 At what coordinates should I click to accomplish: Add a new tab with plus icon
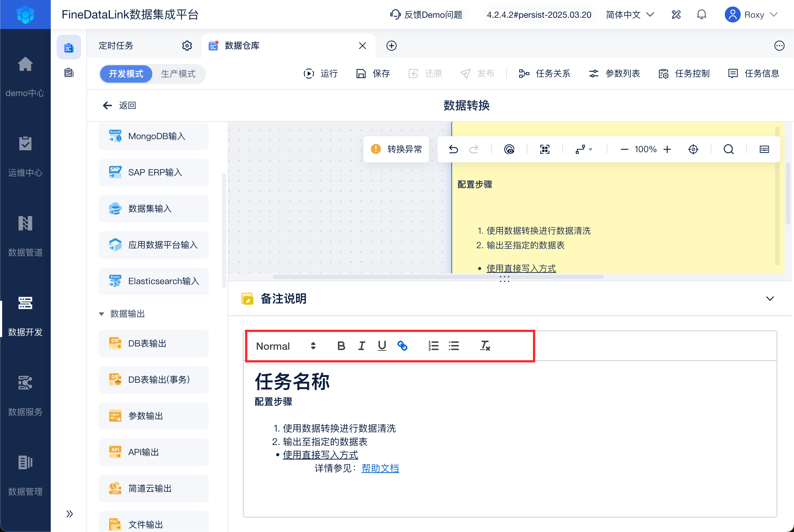pos(392,46)
